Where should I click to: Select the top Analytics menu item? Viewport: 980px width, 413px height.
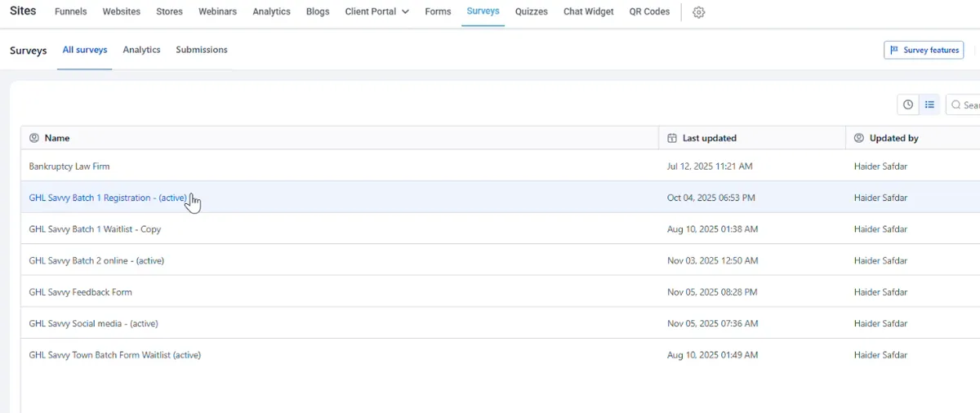[272, 11]
